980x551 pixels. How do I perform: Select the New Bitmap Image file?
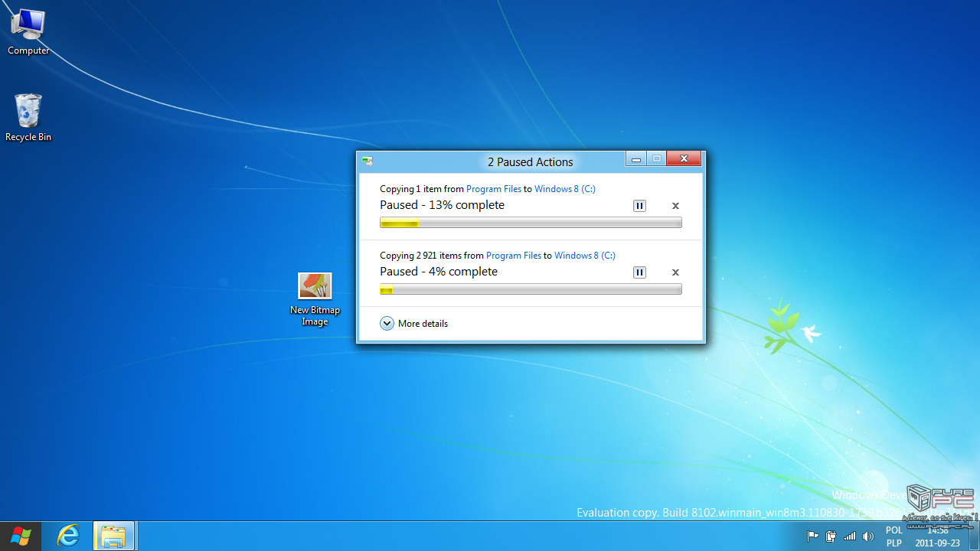[315, 299]
